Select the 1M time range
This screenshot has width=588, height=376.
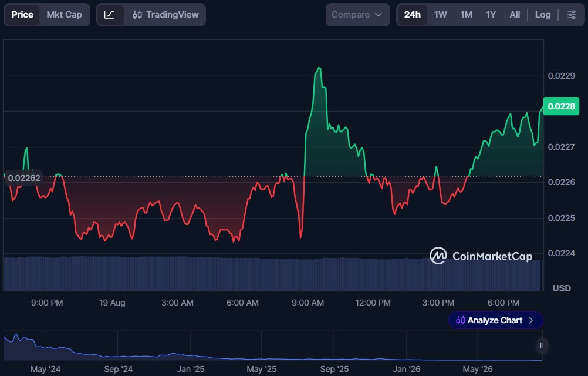coord(466,15)
